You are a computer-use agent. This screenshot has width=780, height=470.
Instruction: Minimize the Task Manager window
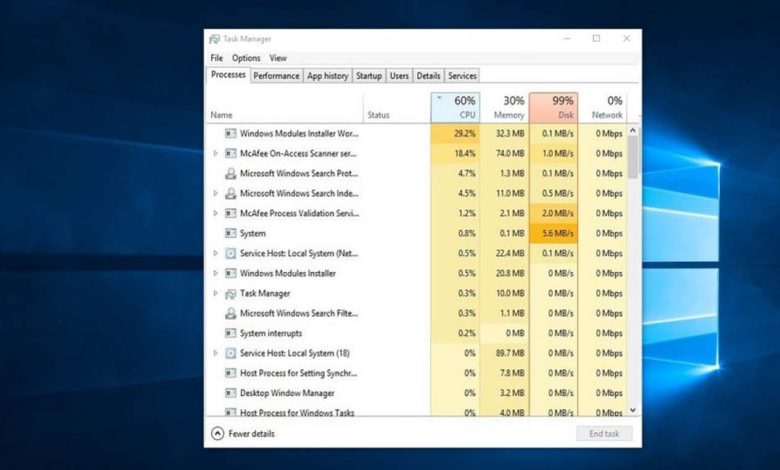click(x=567, y=39)
